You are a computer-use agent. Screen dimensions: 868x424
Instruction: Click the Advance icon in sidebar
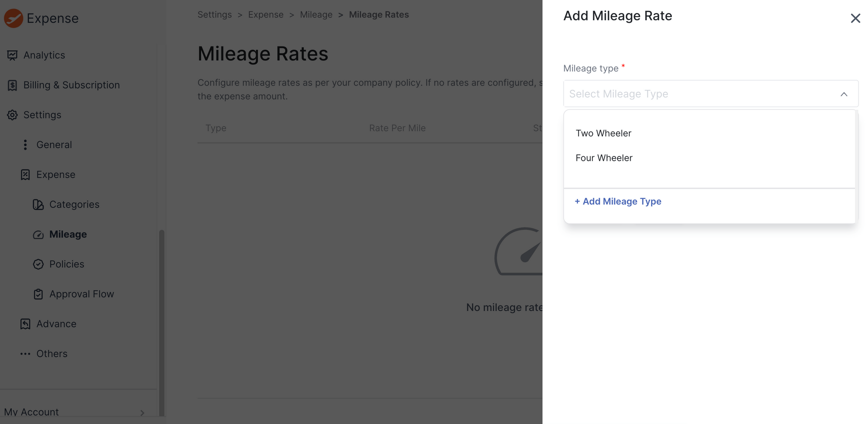[25, 324]
